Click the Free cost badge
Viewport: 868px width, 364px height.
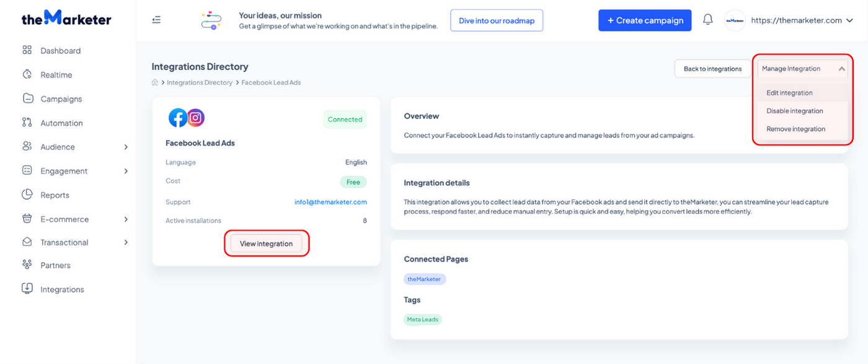tap(353, 182)
